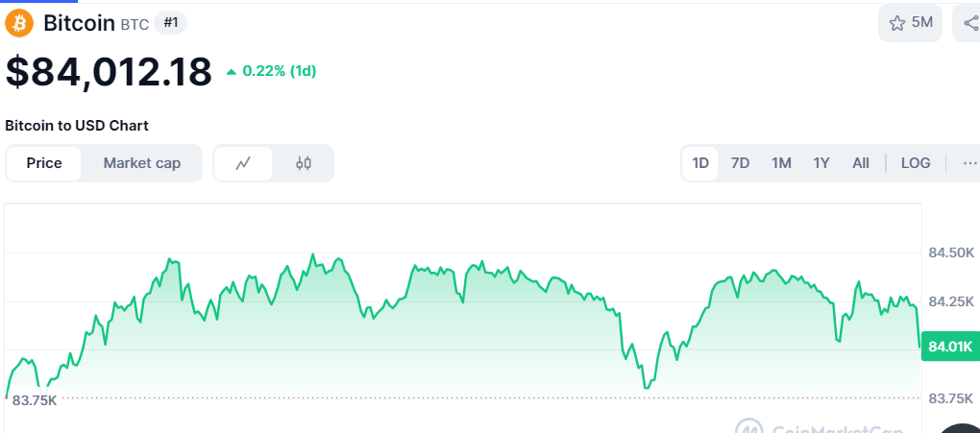The image size is (980, 433).
Task: Click the share icon
Action: (x=968, y=23)
